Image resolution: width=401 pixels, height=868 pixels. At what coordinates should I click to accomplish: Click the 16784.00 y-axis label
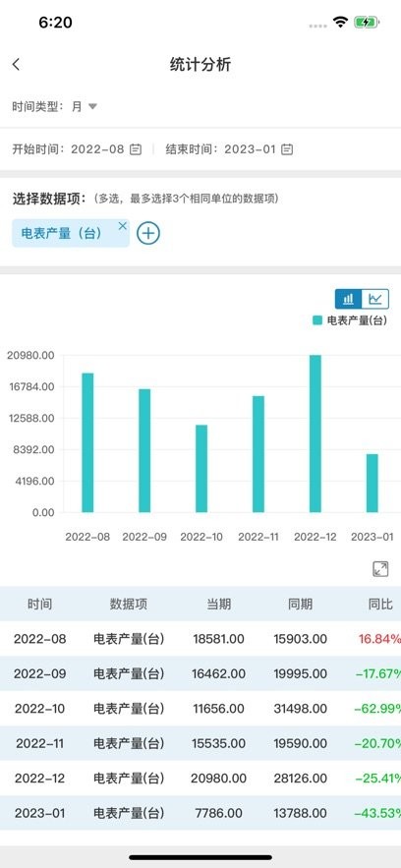pos(30,386)
